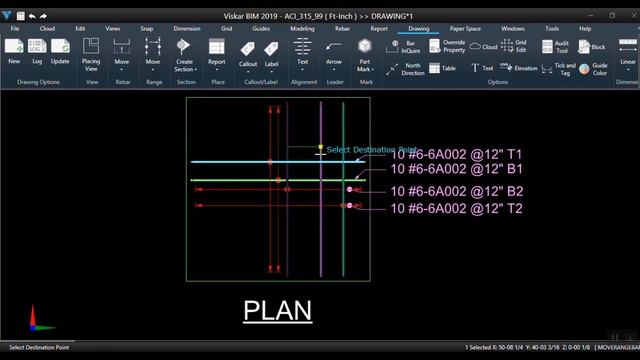Expand the Arrow leader dropdown arrow

coord(334,70)
